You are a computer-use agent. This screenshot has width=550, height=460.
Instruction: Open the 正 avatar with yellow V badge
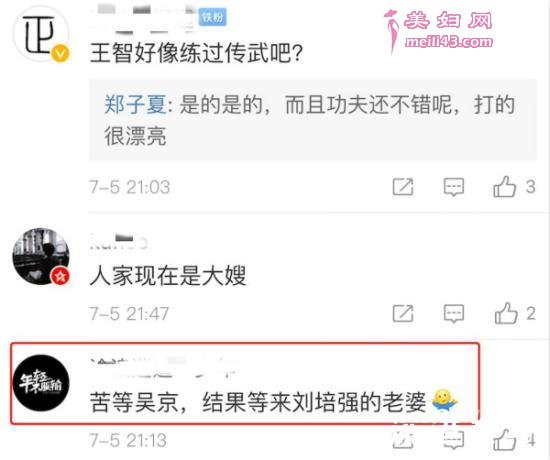(41, 34)
